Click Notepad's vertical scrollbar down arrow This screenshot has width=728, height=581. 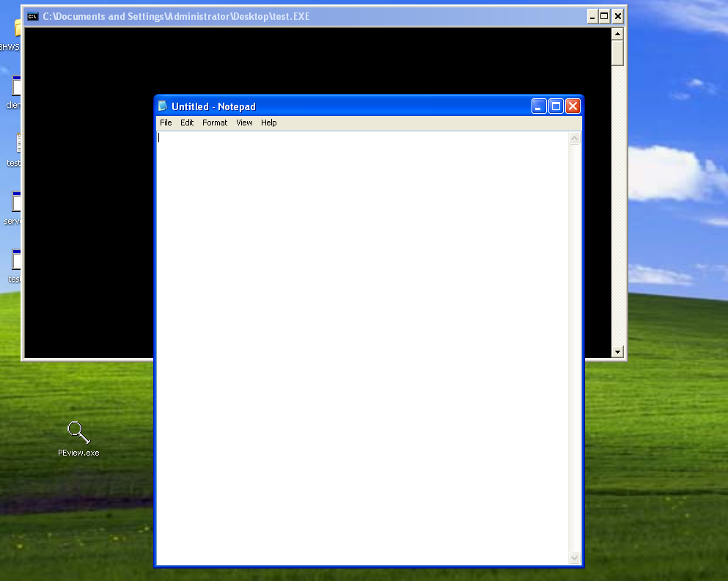(575, 558)
